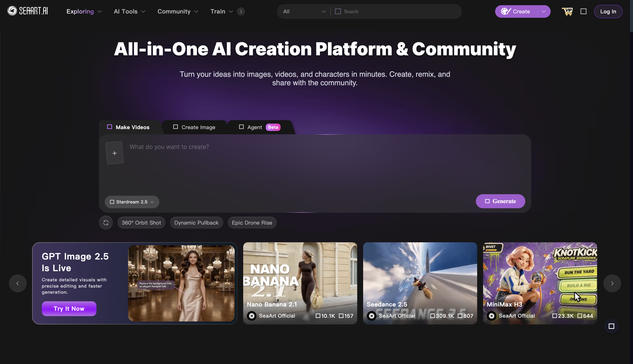Click the Agent tab icon
Viewport: 633px width, 364px height.
click(x=241, y=127)
